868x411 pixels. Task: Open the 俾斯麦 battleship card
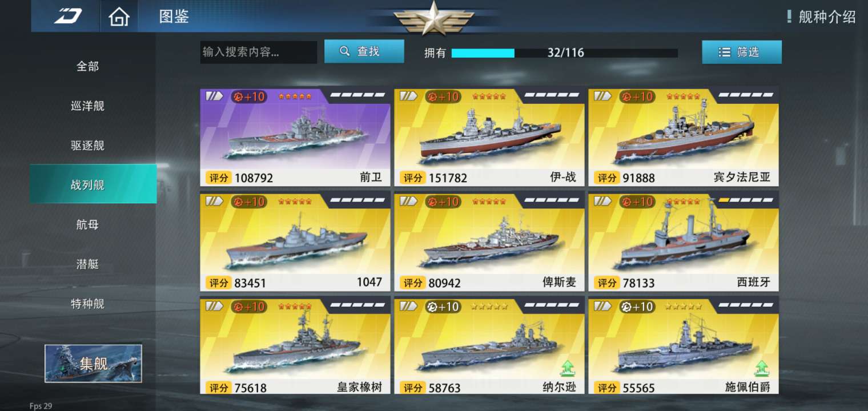489,242
